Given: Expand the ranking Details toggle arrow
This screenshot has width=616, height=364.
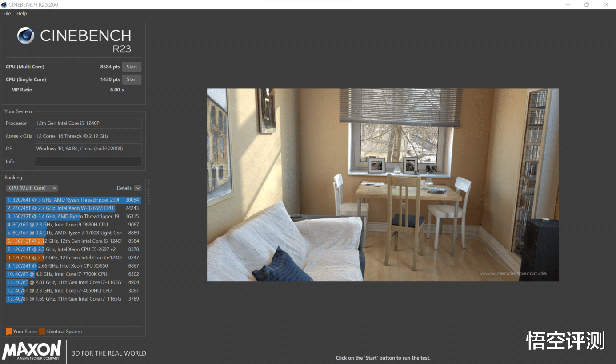Looking at the screenshot, I should (x=138, y=188).
